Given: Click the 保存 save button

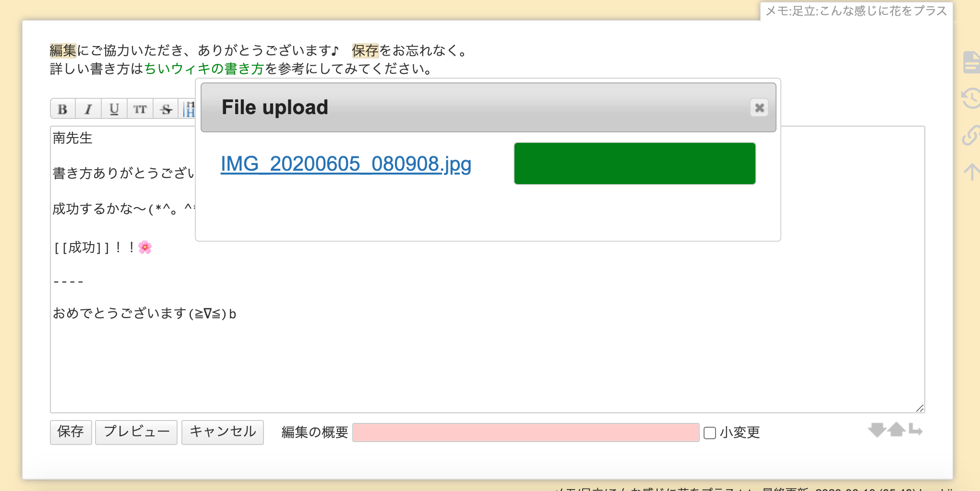Looking at the screenshot, I should tap(71, 432).
